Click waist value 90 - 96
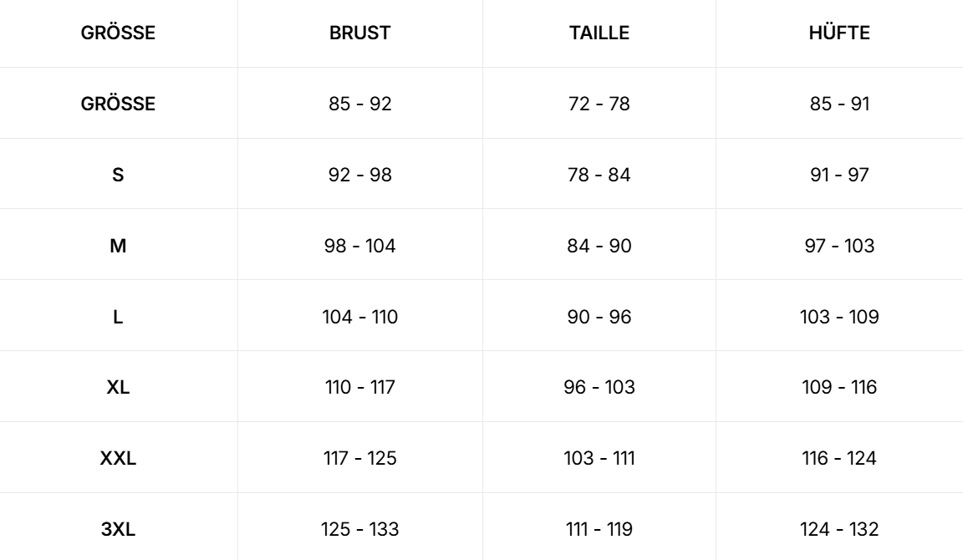The width and height of the screenshot is (973, 560). [x=599, y=318]
